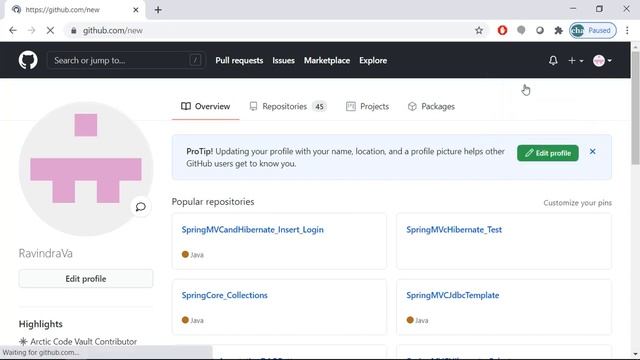
Task: Click the green Edit profile button
Action: point(548,153)
